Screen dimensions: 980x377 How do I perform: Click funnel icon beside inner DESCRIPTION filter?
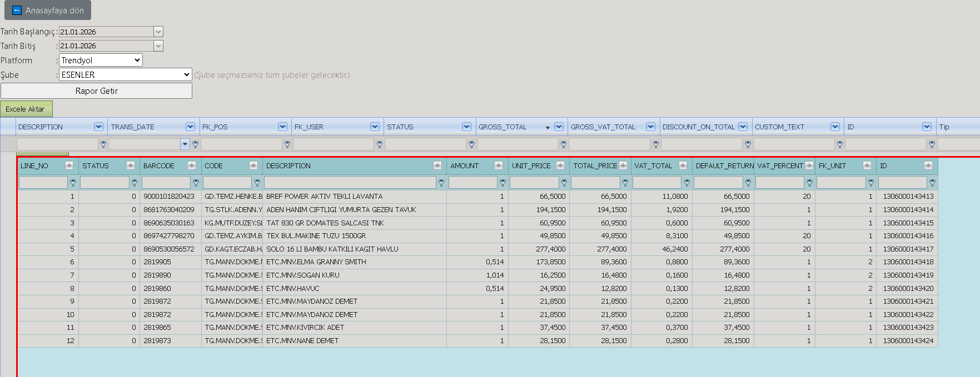(441, 182)
